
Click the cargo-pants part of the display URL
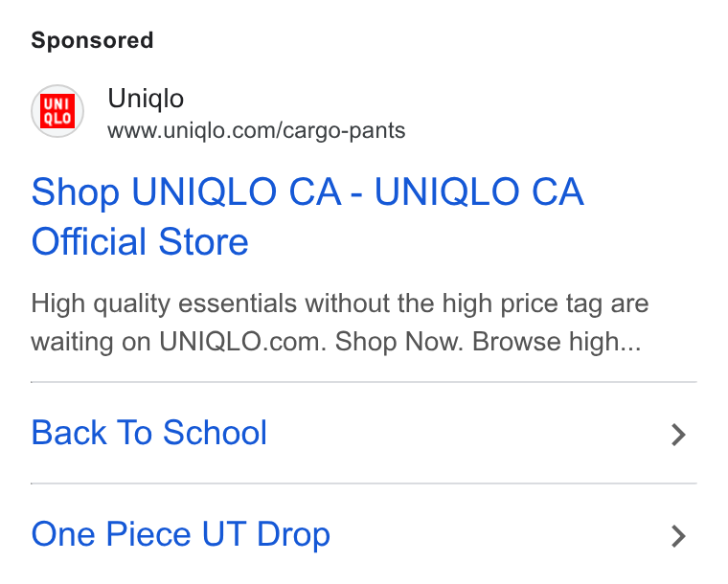(x=344, y=131)
